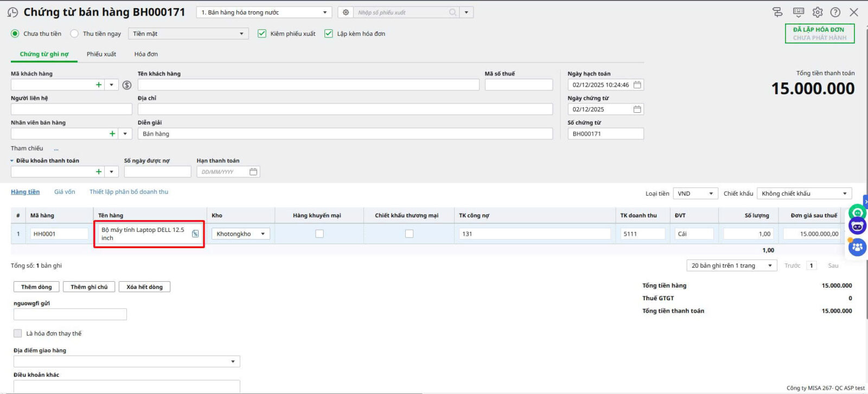Open the Giá vốn tab

tap(65, 192)
